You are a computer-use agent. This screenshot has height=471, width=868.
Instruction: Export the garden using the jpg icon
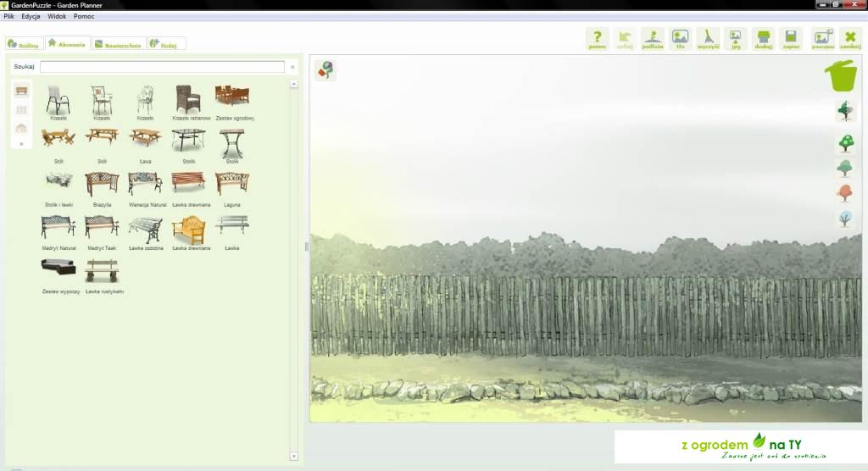point(735,38)
